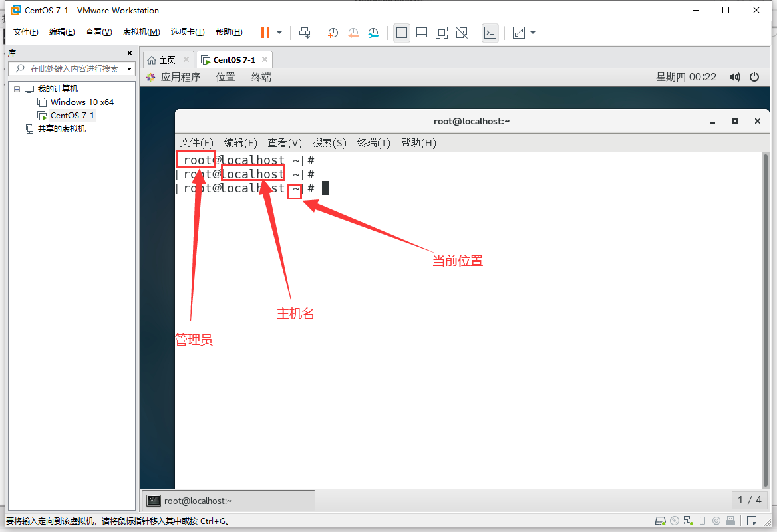777x532 pixels.
Task: Select CentOS 7-1 in library tree
Action: (x=72, y=116)
